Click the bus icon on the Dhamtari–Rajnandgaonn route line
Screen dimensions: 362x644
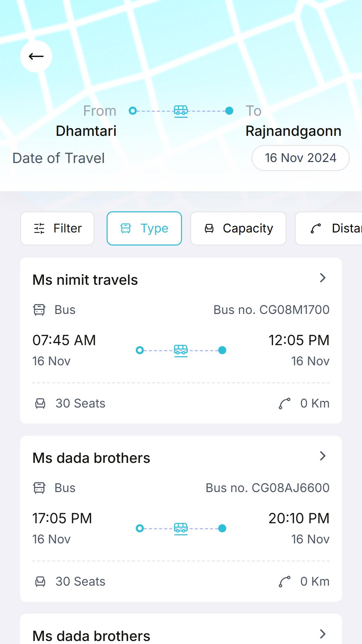point(181,111)
